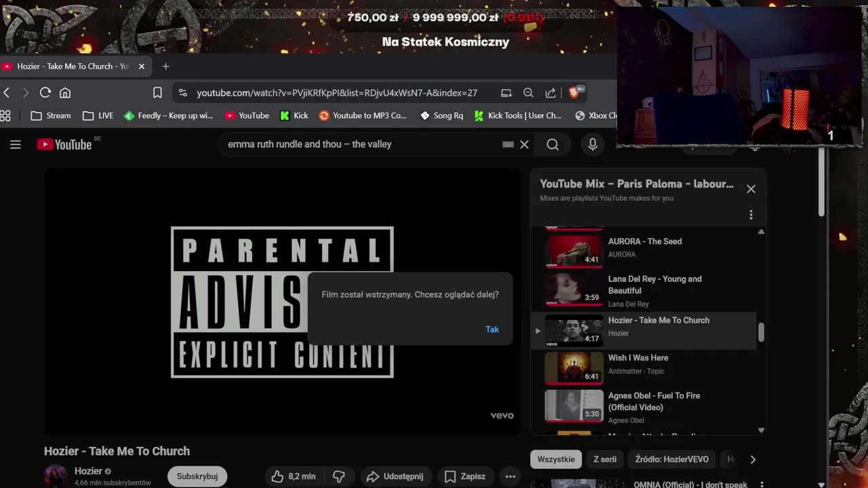868x488 pixels.
Task: Click the browser forward arrow
Action: point(26,93)
